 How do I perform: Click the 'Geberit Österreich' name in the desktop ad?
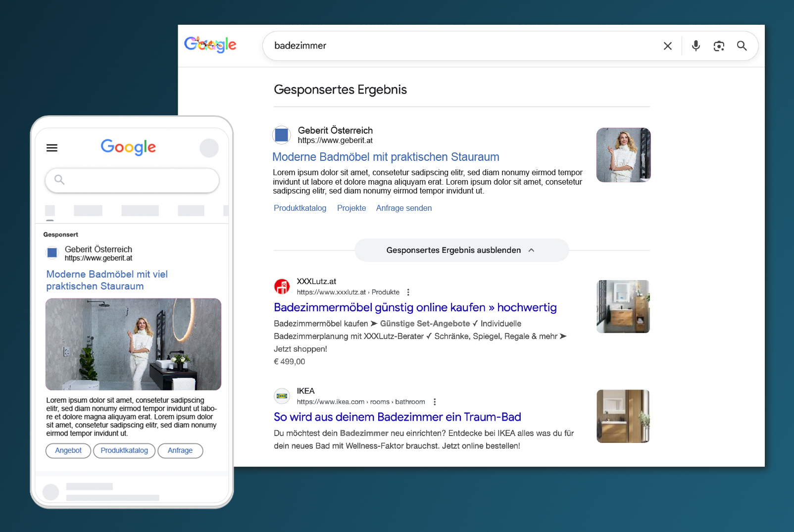[x=335, y=130]
